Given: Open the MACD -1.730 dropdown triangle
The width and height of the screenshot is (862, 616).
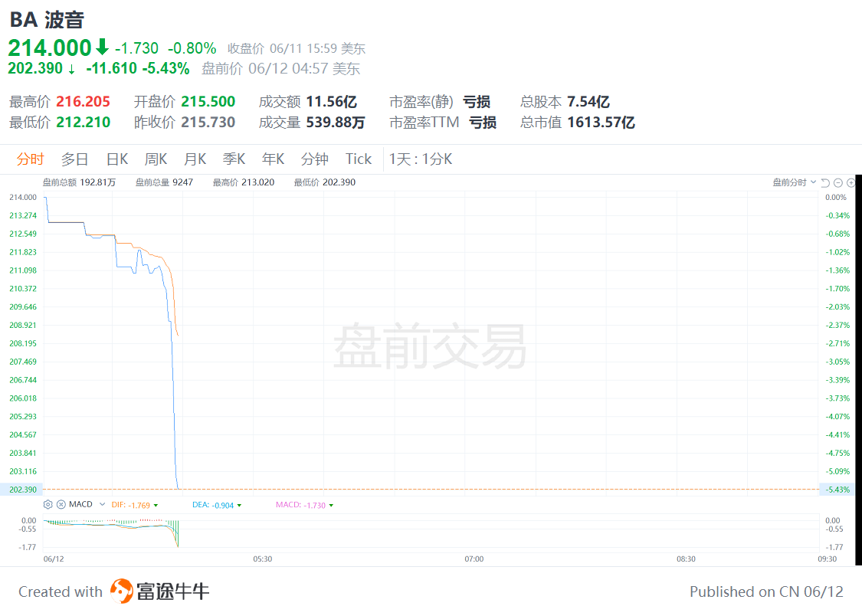Looking at the screenshot, I should click(x=331, y=505).
